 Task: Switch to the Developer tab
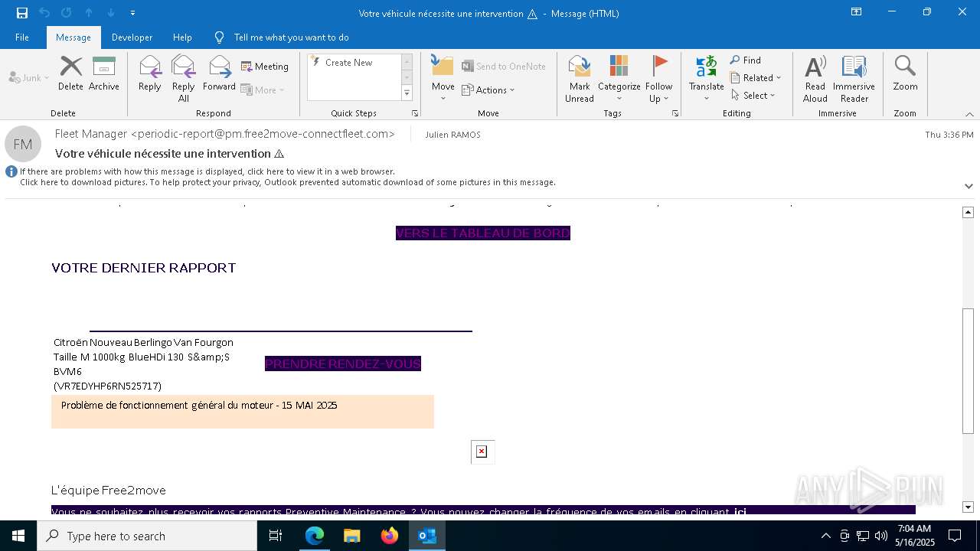click(132, 37)
